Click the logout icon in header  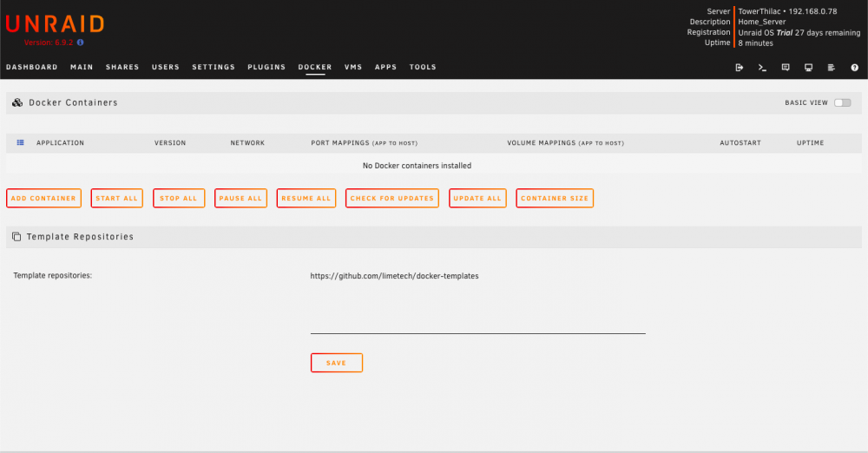[739, 68]
